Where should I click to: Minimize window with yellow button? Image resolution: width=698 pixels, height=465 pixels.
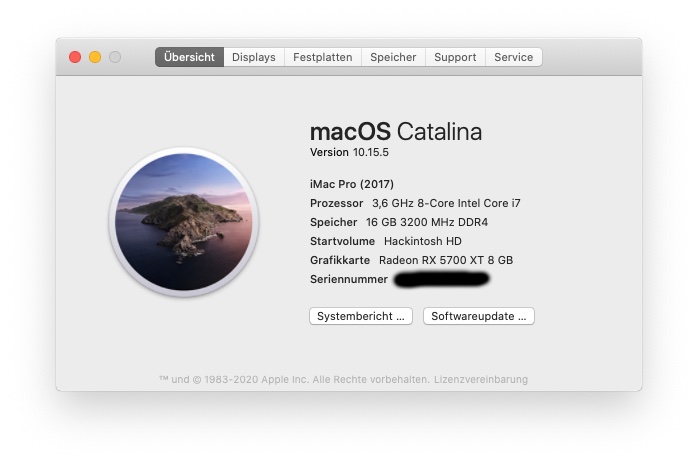95,57
